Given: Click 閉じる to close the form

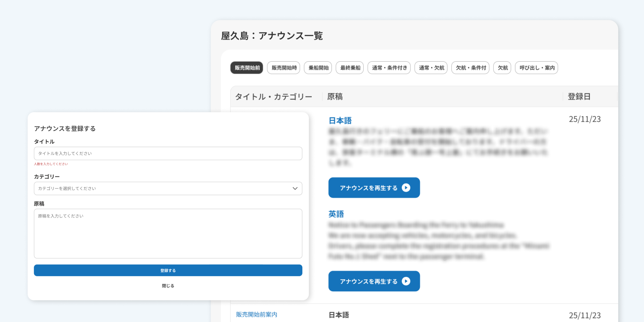Looking at the screenshot, I should tap(168, 286).
